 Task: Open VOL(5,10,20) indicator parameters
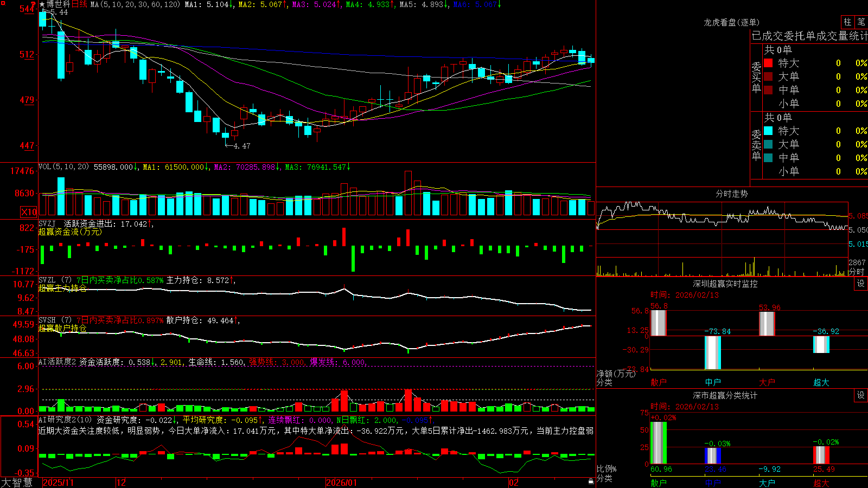[64, 166]
